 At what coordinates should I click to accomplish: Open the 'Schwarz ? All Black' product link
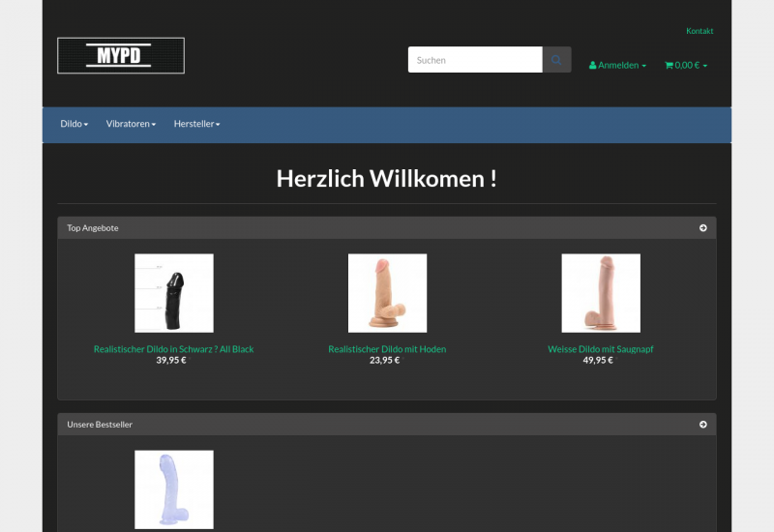174,349
